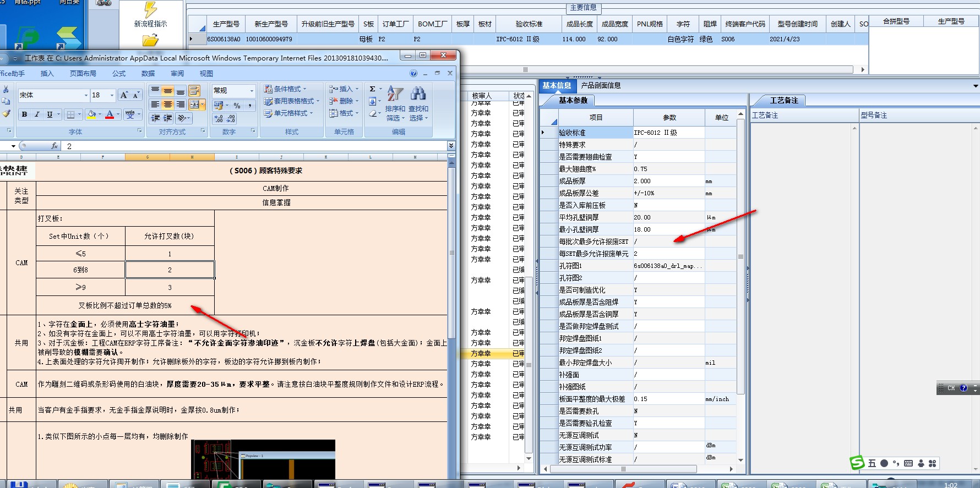Screen dimensions: 980x488
Task: Open the 审阅 ribbon tab
Action: point(177,74)
